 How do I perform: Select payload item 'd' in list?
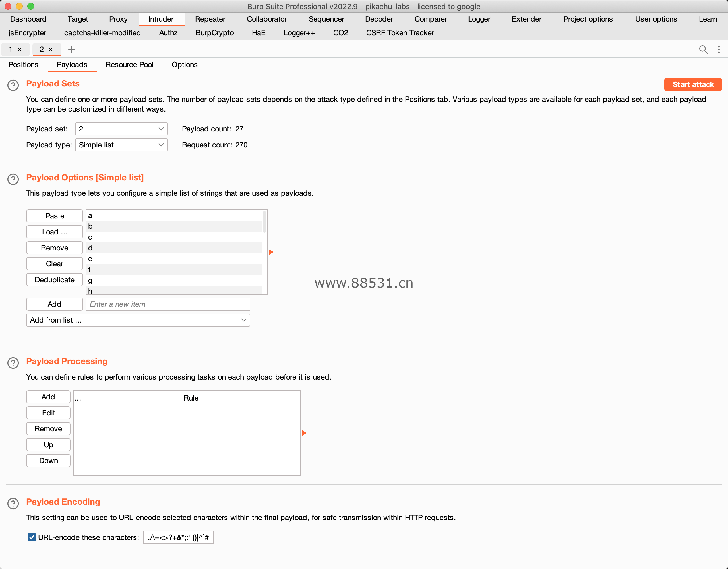click(x=174, y=248)
